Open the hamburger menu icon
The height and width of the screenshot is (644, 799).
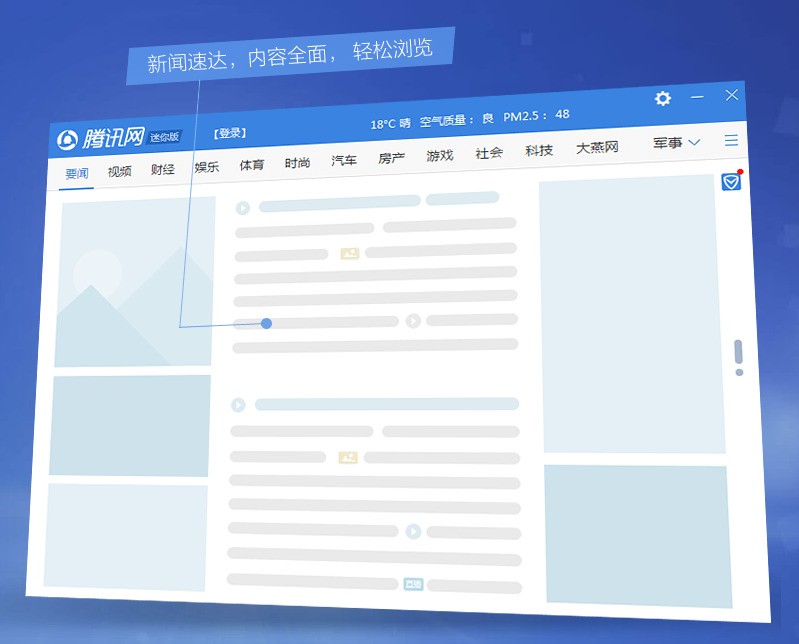point(732,141)
